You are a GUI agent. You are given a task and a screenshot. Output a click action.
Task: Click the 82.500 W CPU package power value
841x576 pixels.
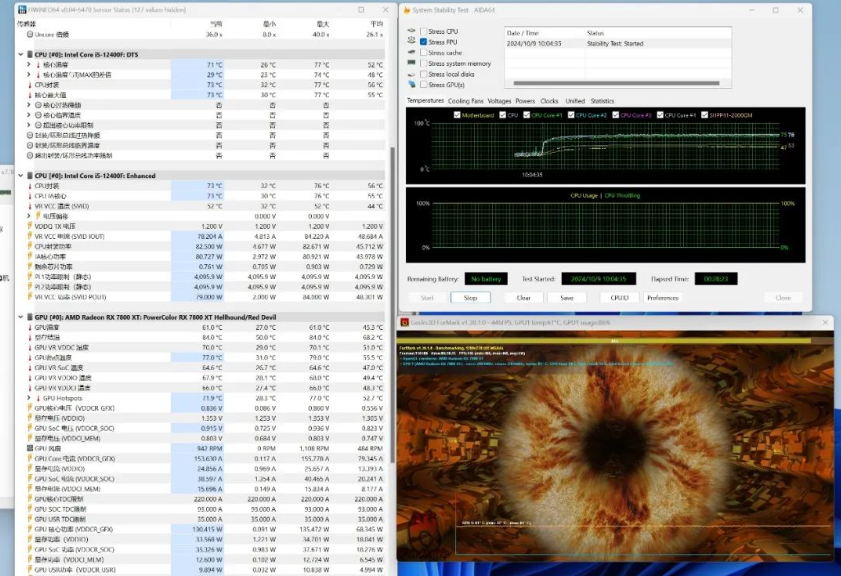click(211, 246)
